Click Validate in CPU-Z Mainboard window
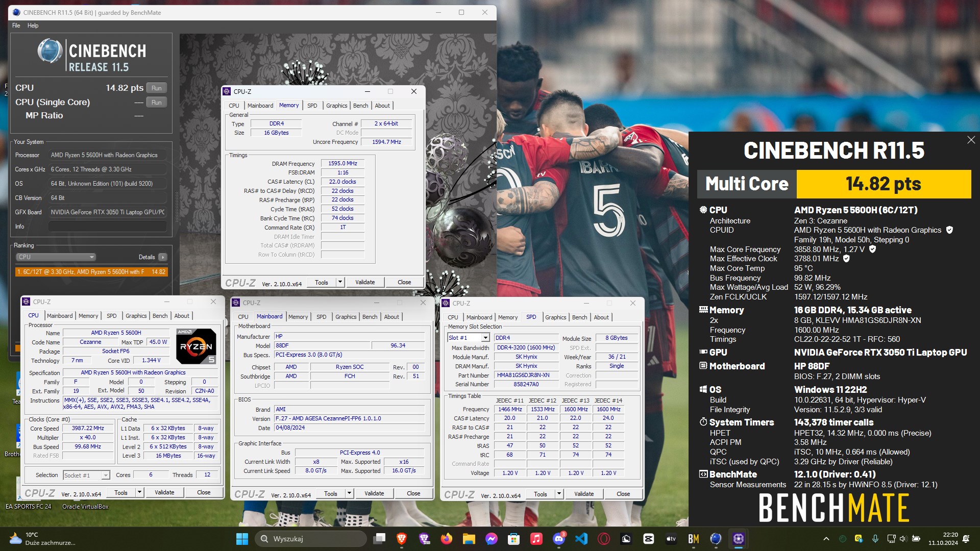This screenshot has height=551, width=980. pyautogui.click(x=374, y=493)
